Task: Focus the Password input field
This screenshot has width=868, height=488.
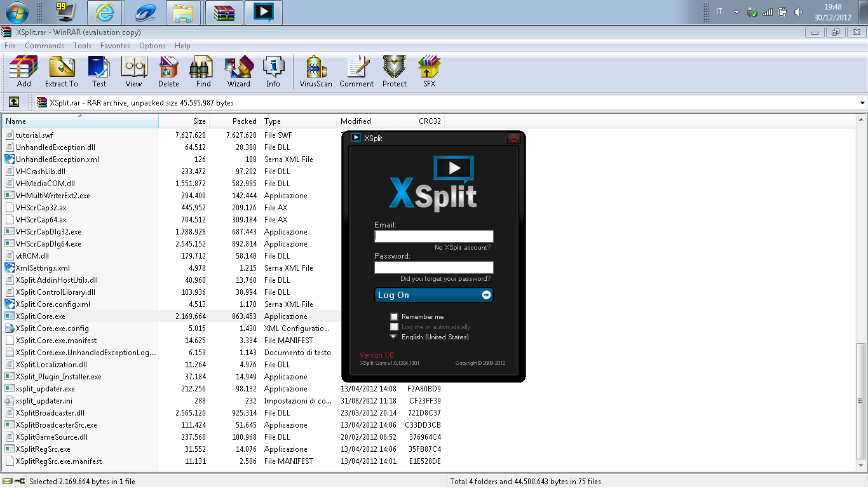Action: click(x=434, y=268)
